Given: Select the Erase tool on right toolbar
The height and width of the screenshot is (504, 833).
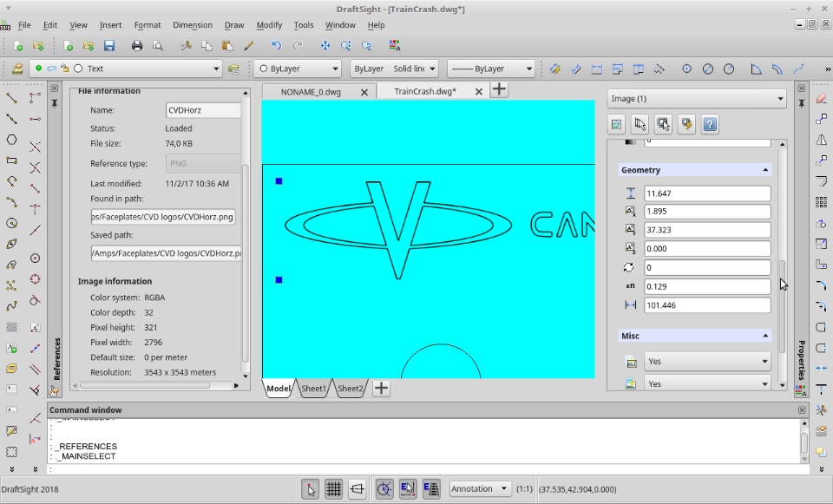Looking at the screenshot, I should [822, 98].
